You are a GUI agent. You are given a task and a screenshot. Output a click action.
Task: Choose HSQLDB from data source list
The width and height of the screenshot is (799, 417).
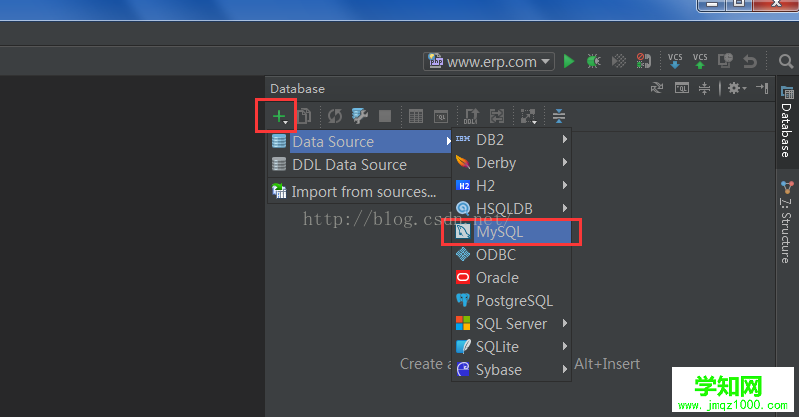[512, 208]
